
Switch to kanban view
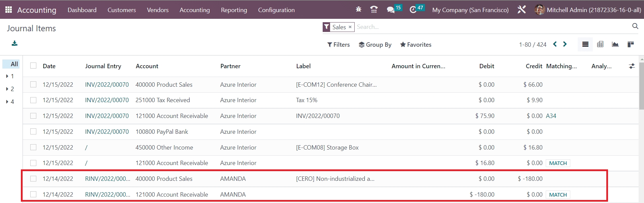tap(631, 44)
